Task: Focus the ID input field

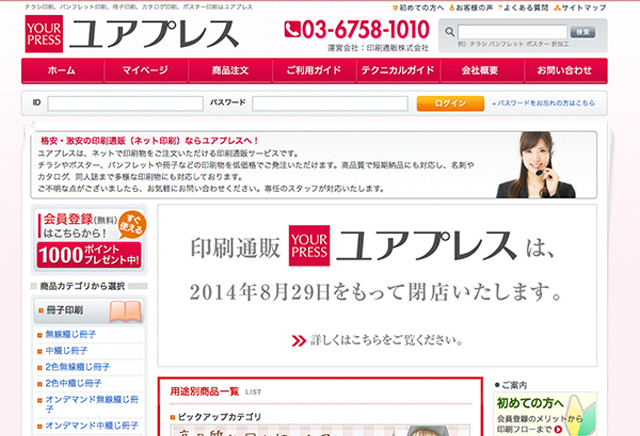Action: click(125, 103)
